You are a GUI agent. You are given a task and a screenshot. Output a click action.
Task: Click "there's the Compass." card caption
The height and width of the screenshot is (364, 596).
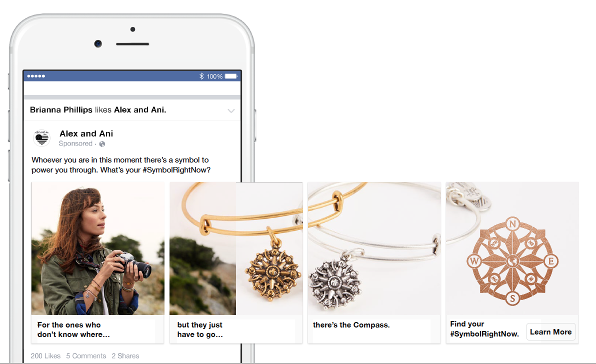coord(351,325)
